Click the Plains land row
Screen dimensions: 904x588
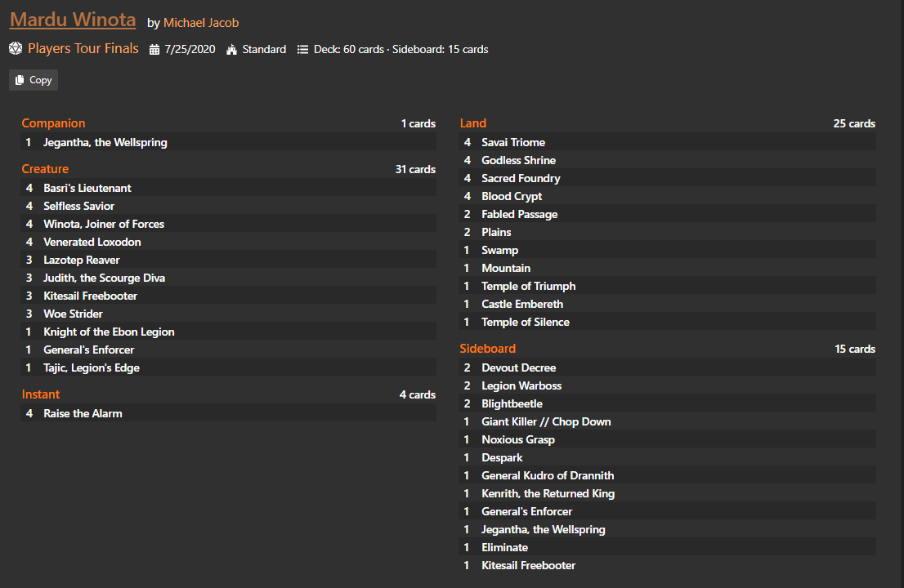[x=668, y=232]
